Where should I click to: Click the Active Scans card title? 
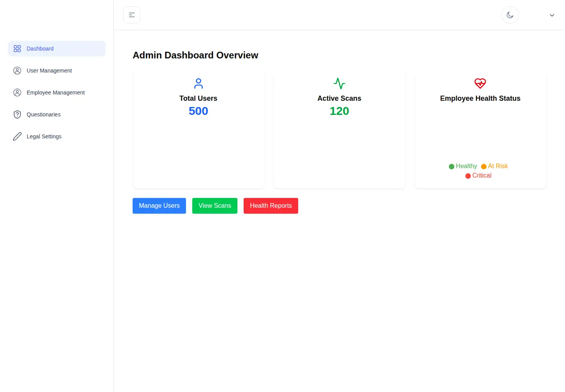[x=339, y=98]
